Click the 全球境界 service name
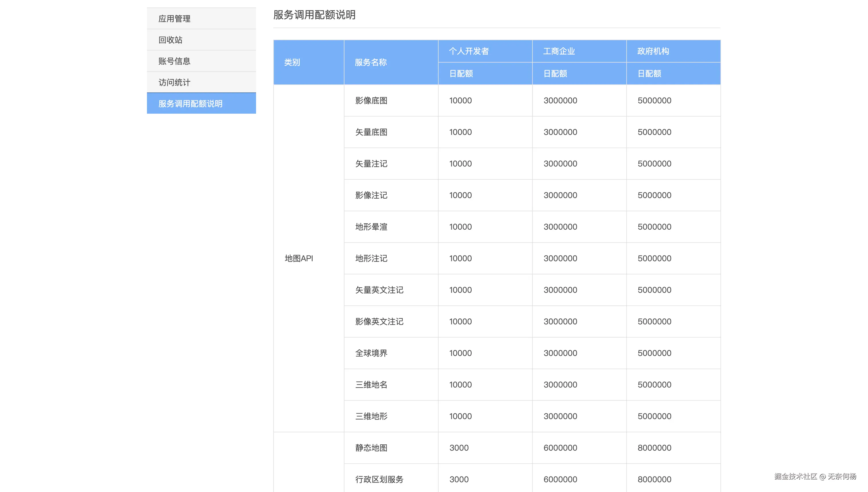868x492 pixels. coord(371,353)
